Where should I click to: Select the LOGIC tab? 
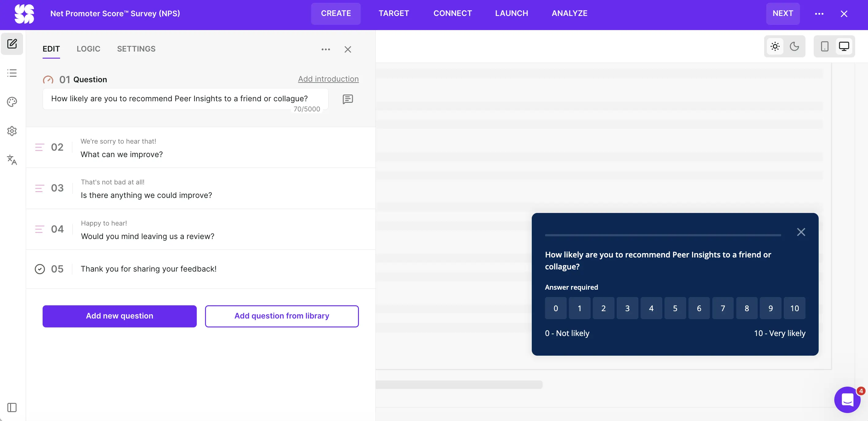pyautogui.click(x=88, y=49)
